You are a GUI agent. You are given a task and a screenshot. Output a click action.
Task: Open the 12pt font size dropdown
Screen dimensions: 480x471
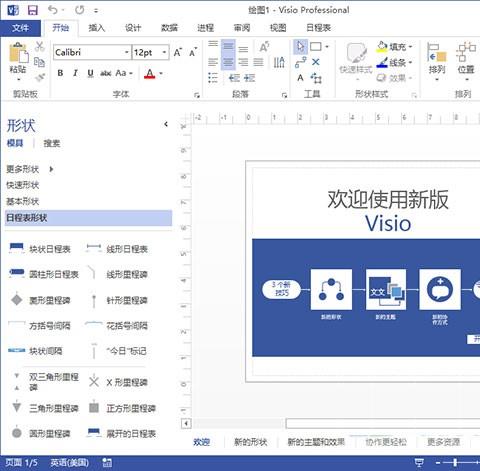164,52
